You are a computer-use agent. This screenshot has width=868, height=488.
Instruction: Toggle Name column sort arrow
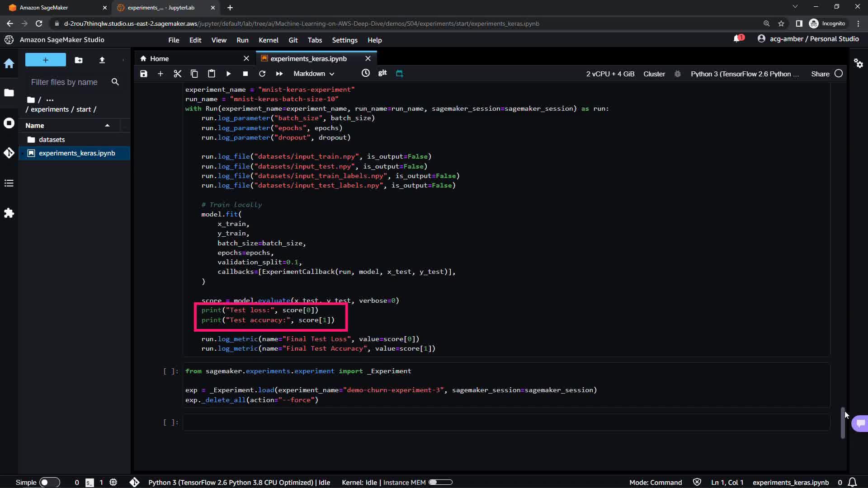pyautogui.click(x=107, y=126)
